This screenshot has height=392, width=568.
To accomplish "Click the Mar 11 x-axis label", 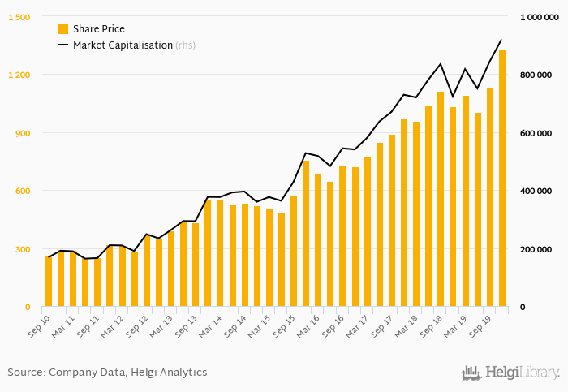I will pos(64,324).
